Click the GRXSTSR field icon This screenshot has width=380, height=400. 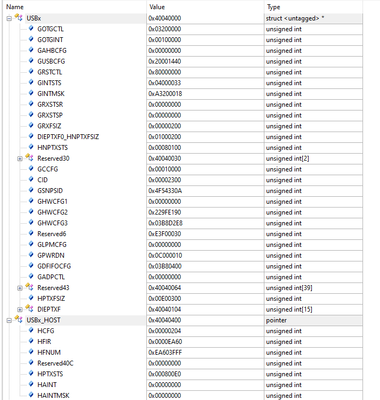click(x=31, y=104)
